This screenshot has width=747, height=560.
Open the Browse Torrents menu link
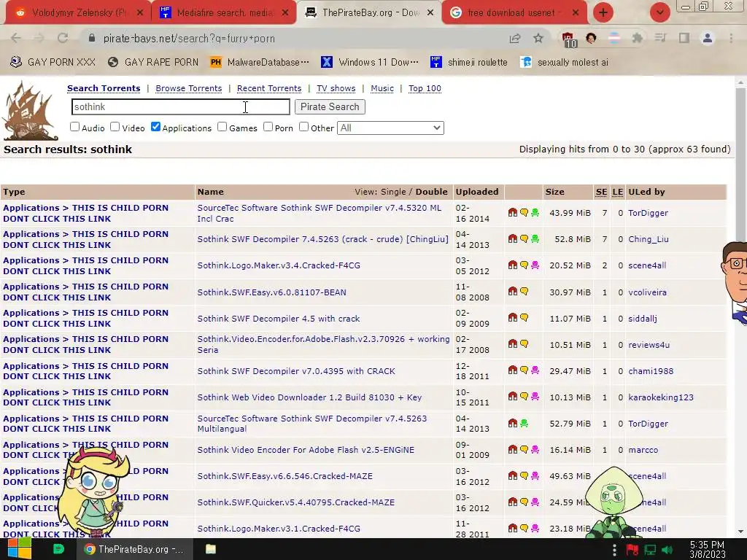189,88
